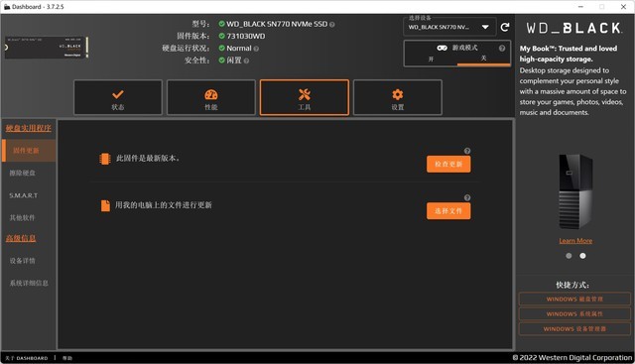The height and width of the screenshot is (364, 635).
Task: Click the game mode controller icon
Action: [442, 48]
